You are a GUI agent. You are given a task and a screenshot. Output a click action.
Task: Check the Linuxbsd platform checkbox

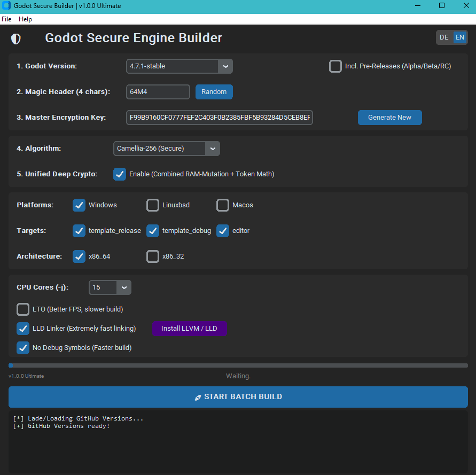coord(153,205)
